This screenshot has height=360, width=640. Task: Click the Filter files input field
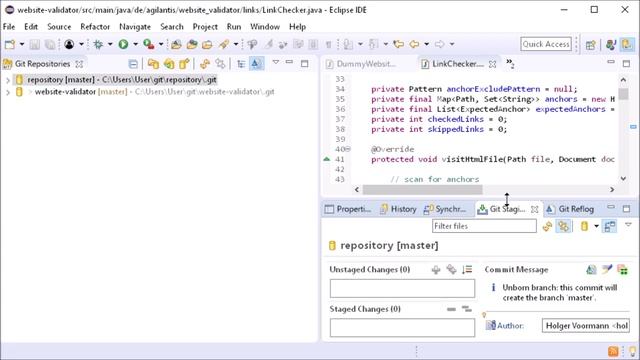click(x=484, y=226)
